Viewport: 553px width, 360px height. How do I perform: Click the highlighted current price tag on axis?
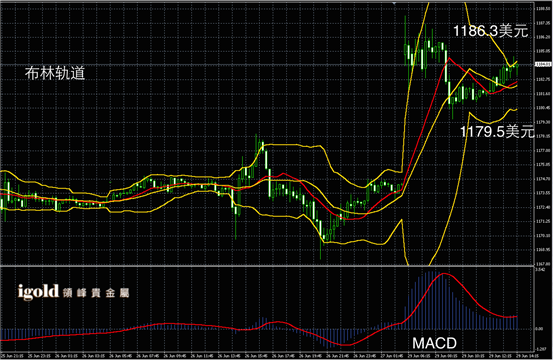click(x=543, y=65)
